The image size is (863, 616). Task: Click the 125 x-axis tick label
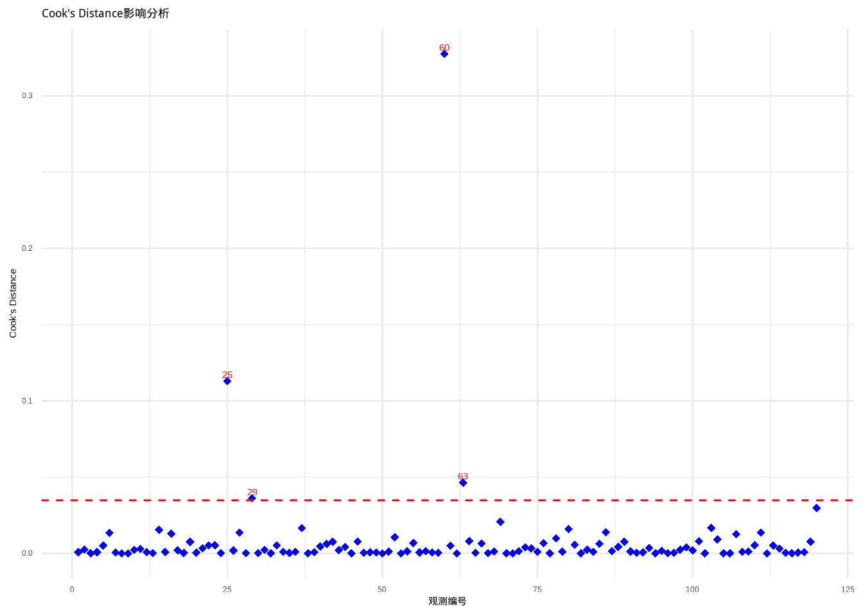tap(848, 589)
